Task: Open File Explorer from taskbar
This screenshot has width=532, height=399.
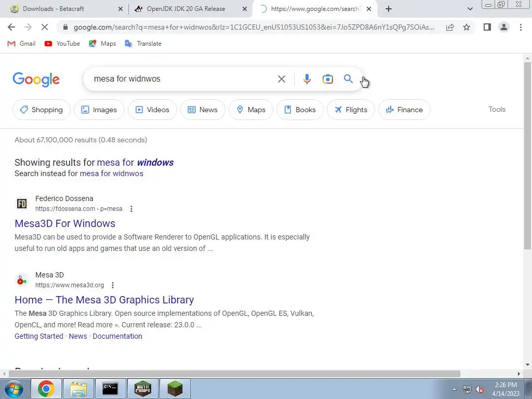Action: pyautogui.click(x=78, y=389)
